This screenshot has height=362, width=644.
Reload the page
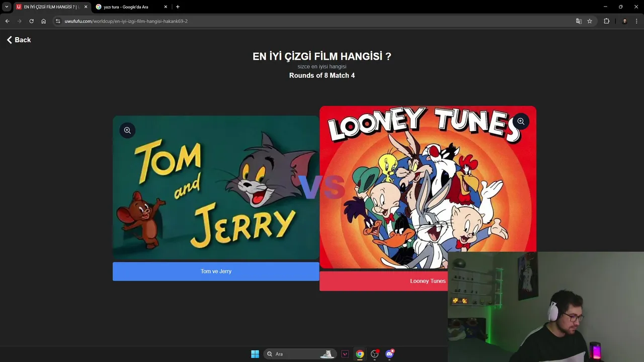point(31,21)
